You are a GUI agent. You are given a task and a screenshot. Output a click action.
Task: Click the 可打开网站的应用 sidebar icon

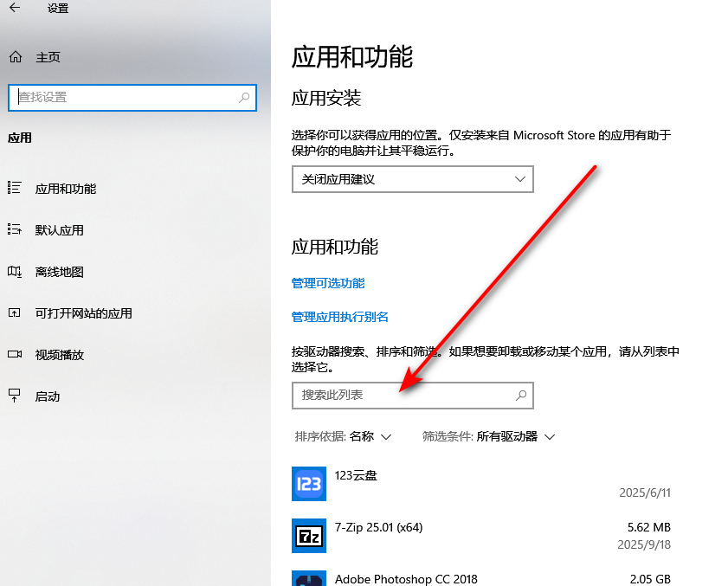tap(14, 312)
